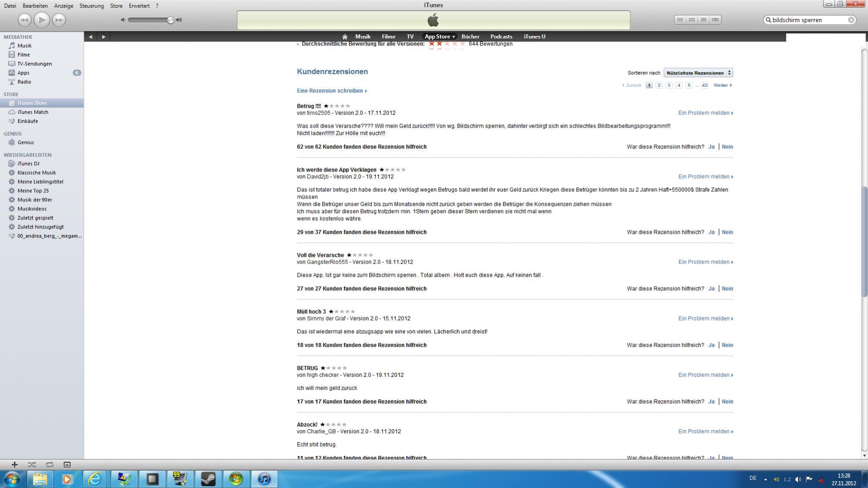Open Steam from the taskbar
This screenshot has width=868, height=488.
pos(208,479)
